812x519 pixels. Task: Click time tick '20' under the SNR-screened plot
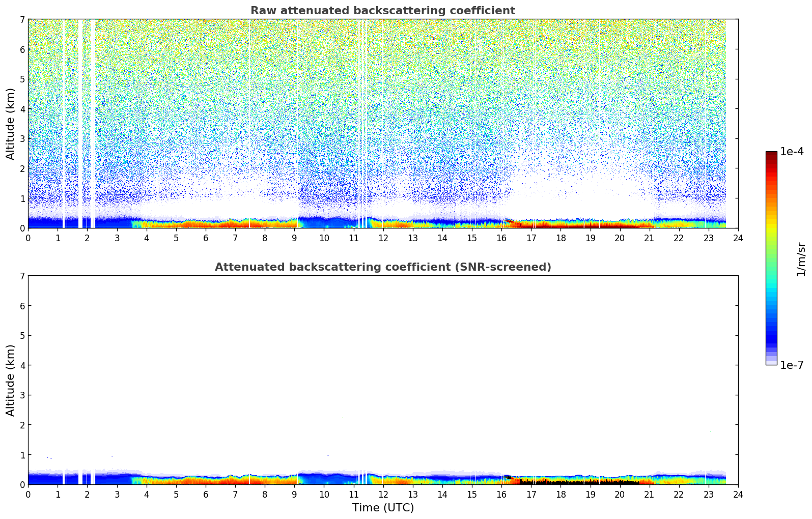click(620, 494)
